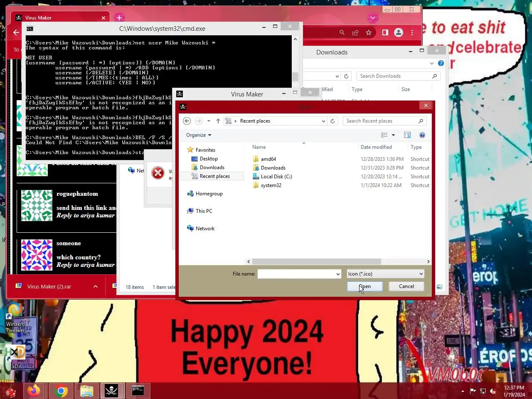Open dialog help icon
Image resolution: width=532 pixels, height=399 pixels.
(422, 135)
